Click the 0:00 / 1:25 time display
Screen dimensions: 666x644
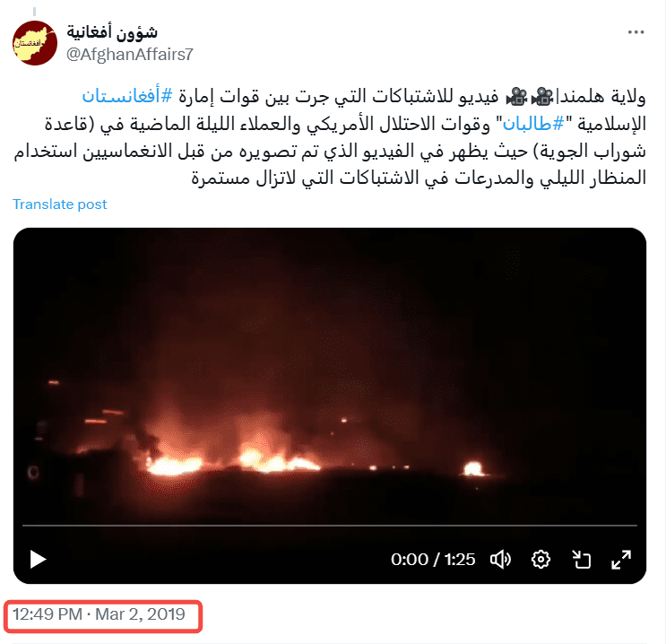433,560
